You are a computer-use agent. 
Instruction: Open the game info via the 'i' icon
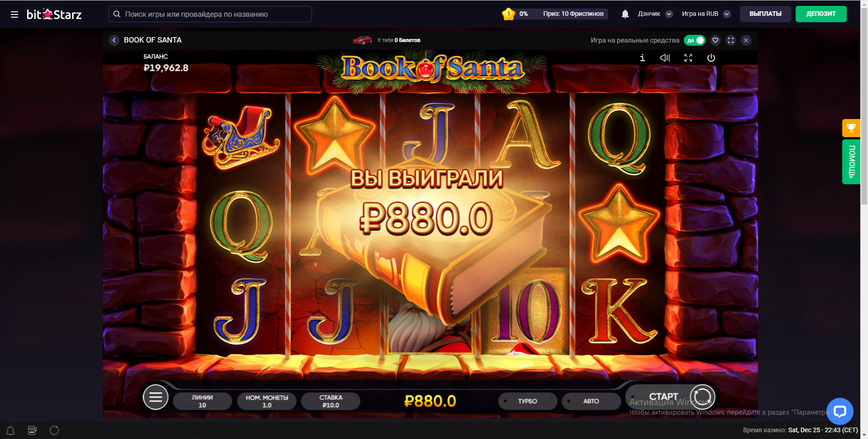pyautogui.click(x=642, y=58)
